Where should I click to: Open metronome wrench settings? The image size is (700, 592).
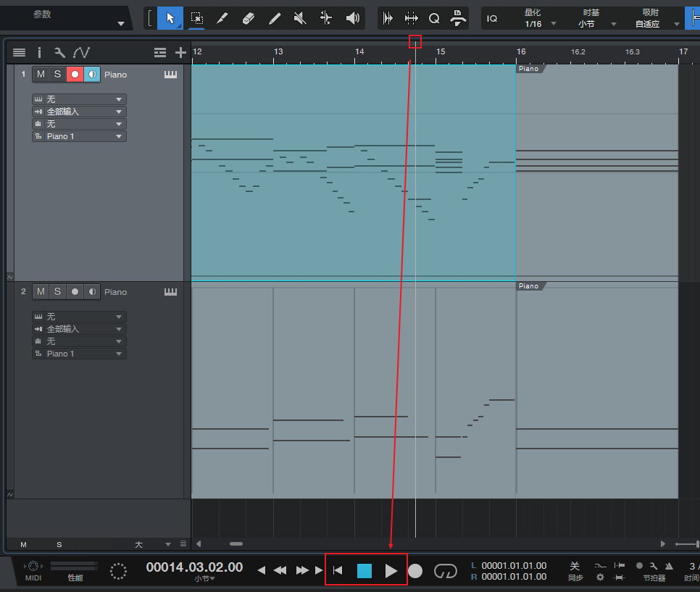click(x=654, y=566)
